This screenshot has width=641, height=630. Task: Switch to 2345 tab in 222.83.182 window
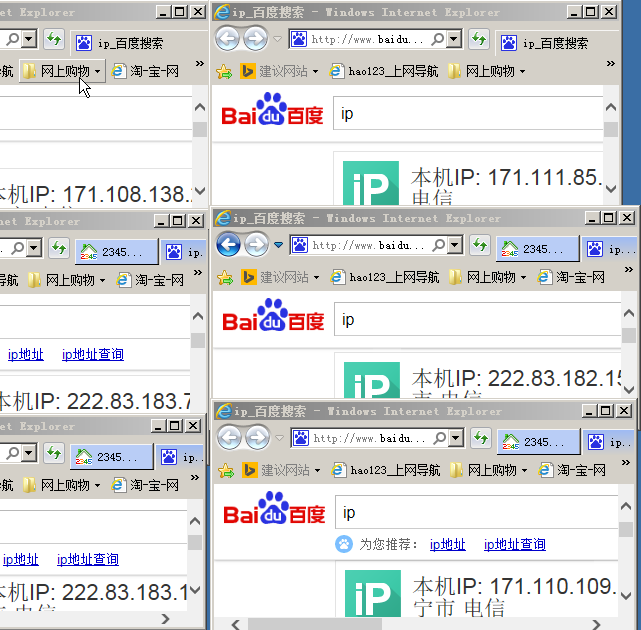(537, 249)
